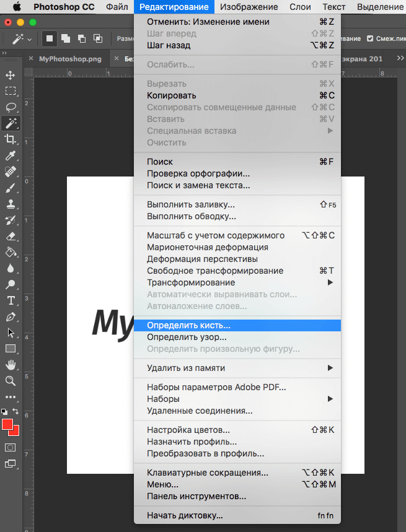Choose Отменить: Изменение имени
This screenshot has height=532, width=406.
pos(237,22)
